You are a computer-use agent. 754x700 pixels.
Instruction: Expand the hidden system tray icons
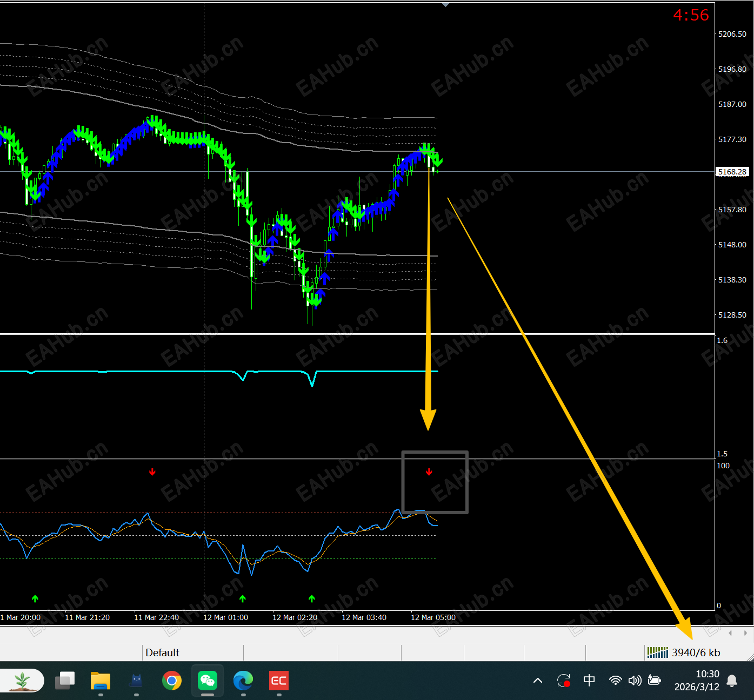click(538, 681)
